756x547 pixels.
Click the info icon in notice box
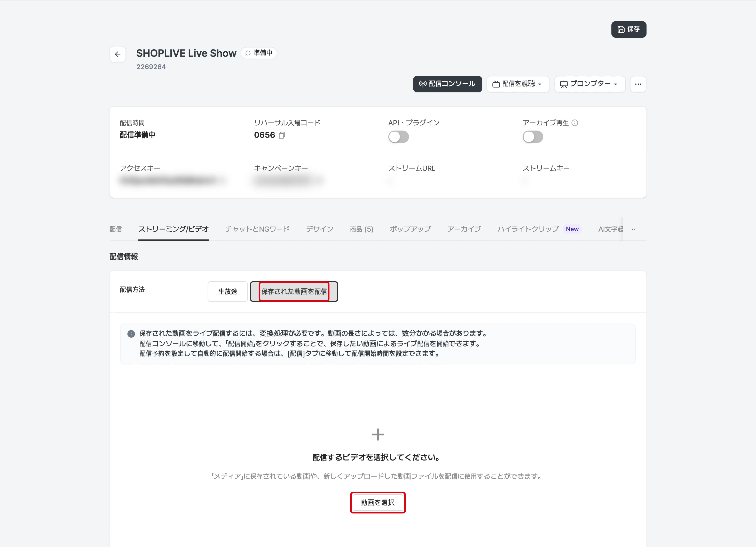click(x=131, y=334)
